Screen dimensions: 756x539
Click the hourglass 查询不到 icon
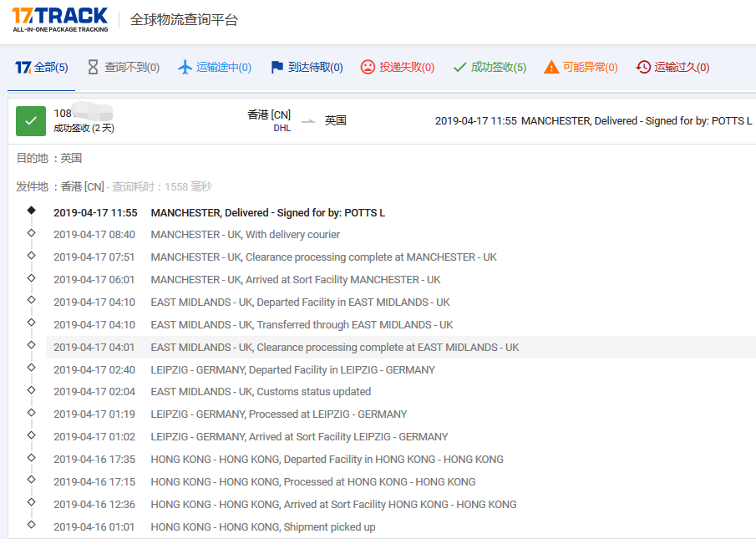93,68
